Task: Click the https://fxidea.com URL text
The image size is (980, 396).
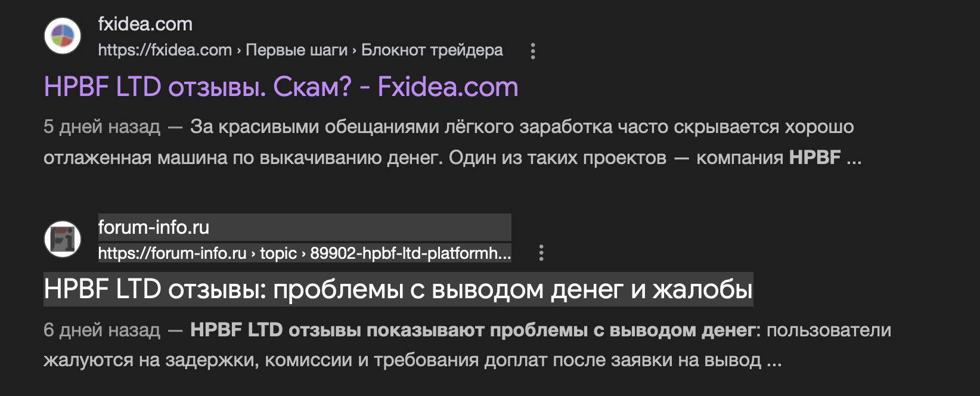Action: pos(165,50)
